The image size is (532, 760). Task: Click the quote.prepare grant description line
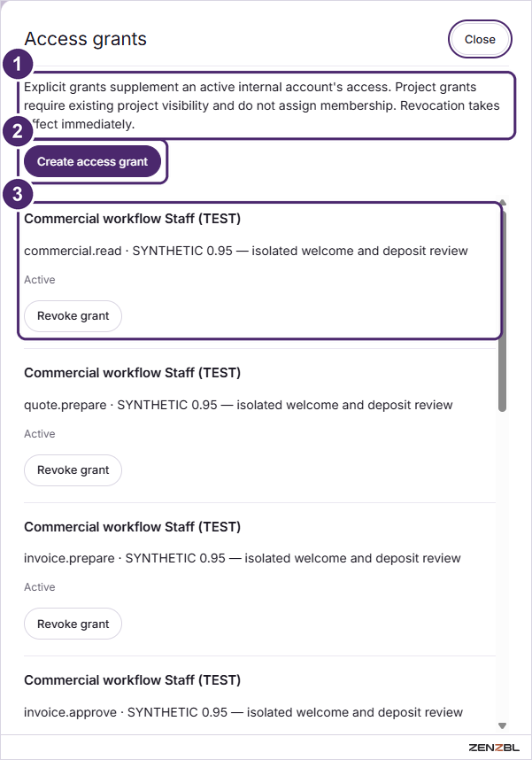(x=238, y=405)
